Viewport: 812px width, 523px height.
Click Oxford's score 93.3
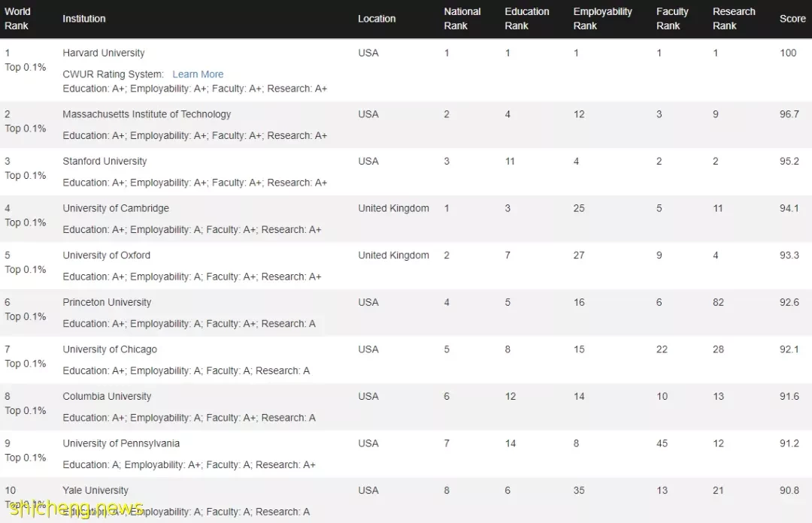789,255
